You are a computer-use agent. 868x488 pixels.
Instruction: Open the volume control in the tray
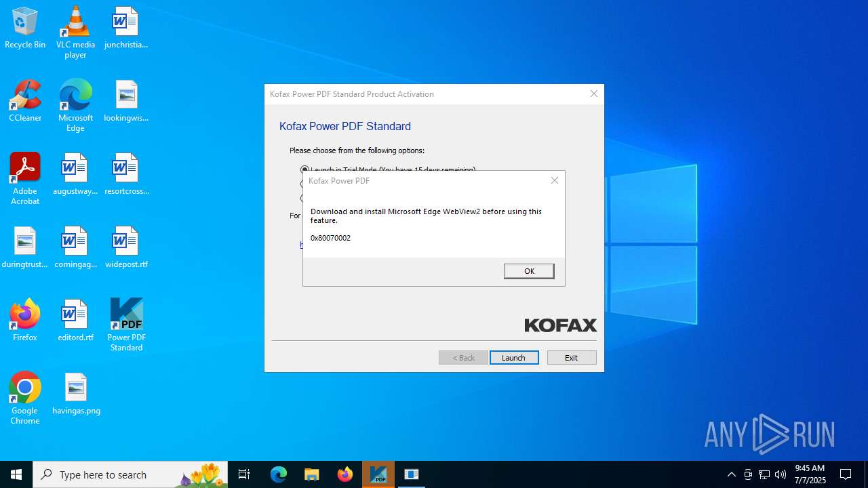click(x=781, y=474)
